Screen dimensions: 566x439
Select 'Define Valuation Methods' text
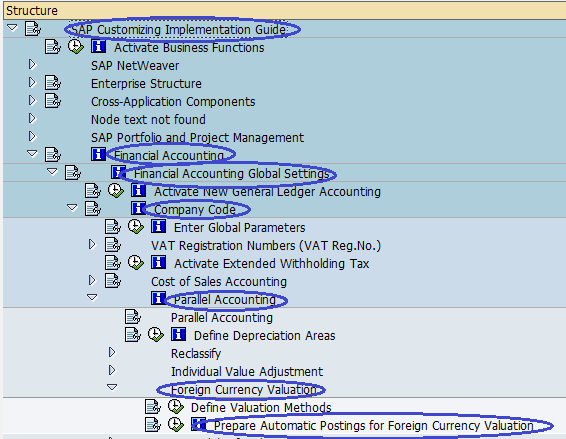pyautogui.click(x=261, y=408)
